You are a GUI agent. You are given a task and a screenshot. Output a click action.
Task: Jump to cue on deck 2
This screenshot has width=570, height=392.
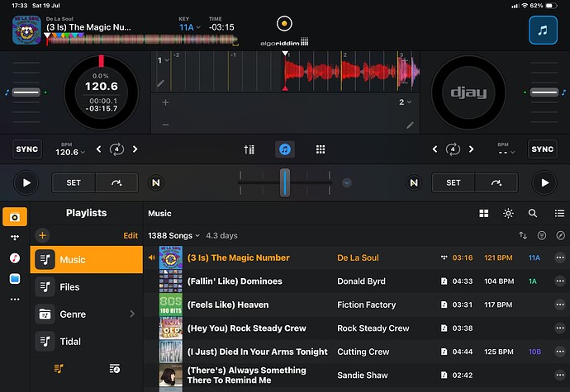pos(496,182)
